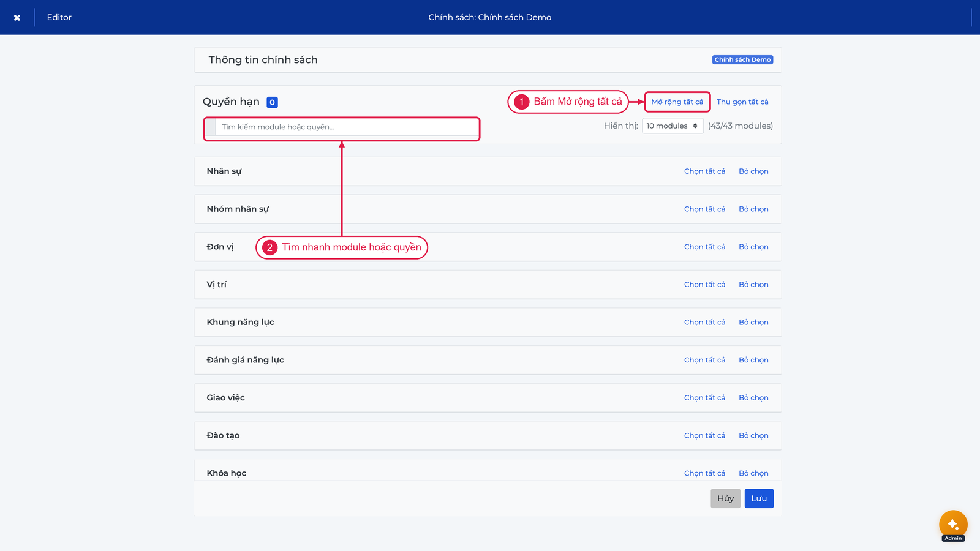This screenshot has height=551, width=980.
Task: Open the 10 modules display dropdown
Action: pos(673,126)
